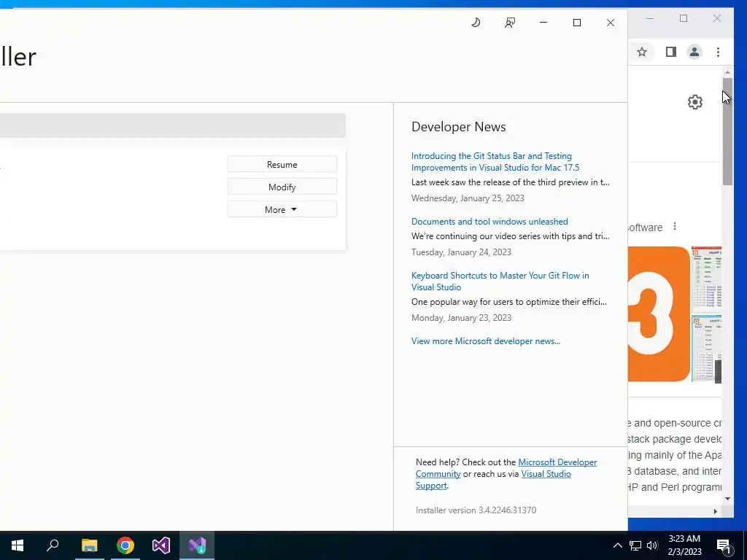Click Installer version 3.4.2246.31370 text
747x560 pixels.
click(476, 510)
